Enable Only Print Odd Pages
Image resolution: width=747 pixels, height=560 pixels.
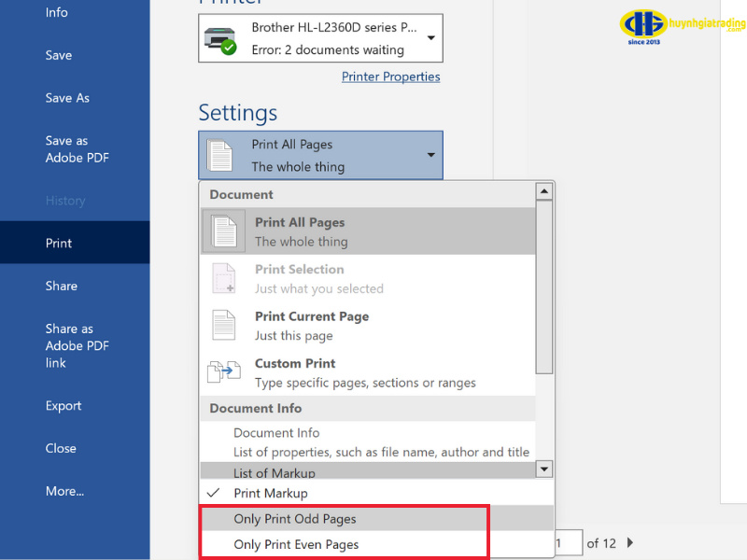[x=295, y=519]
